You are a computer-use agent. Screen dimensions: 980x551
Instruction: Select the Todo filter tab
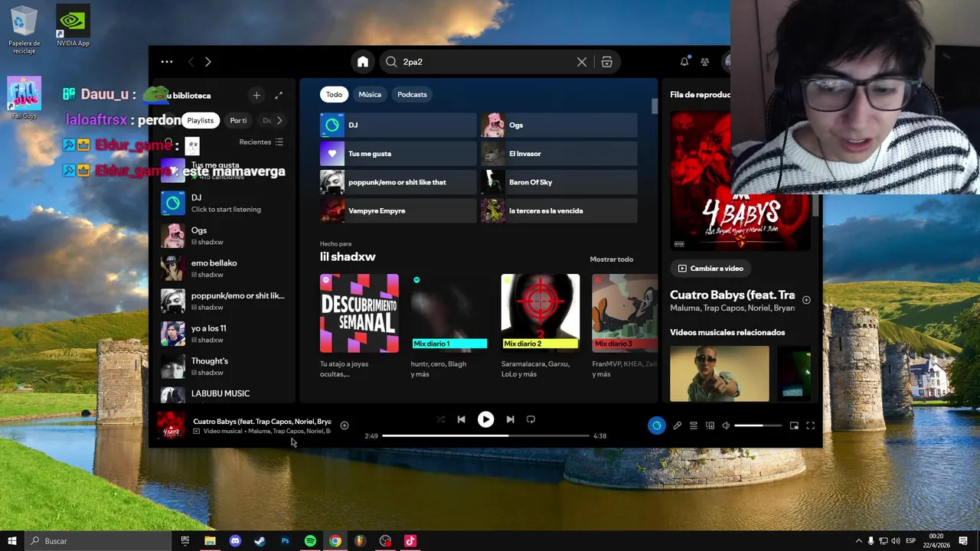pos(334,94)
